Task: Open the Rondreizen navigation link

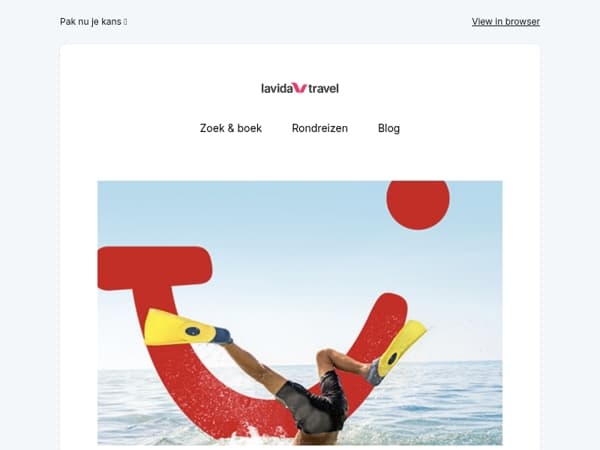Action: 320,128
